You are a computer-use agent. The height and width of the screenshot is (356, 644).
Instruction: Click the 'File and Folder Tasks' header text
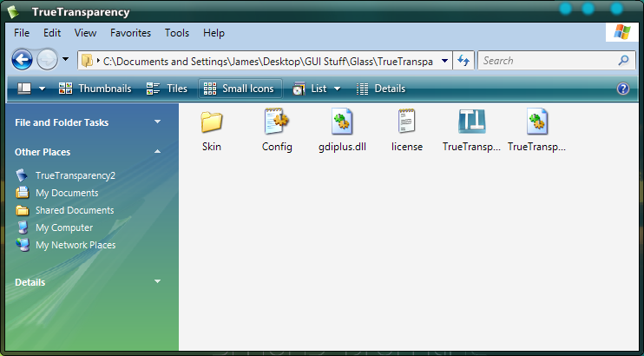pos(62,122)
